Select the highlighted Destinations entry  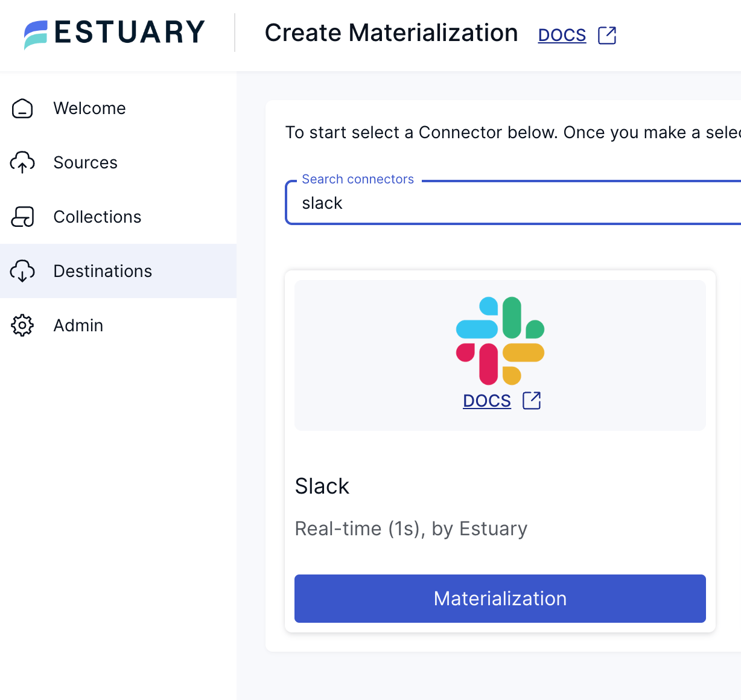[x=103, y=271]
